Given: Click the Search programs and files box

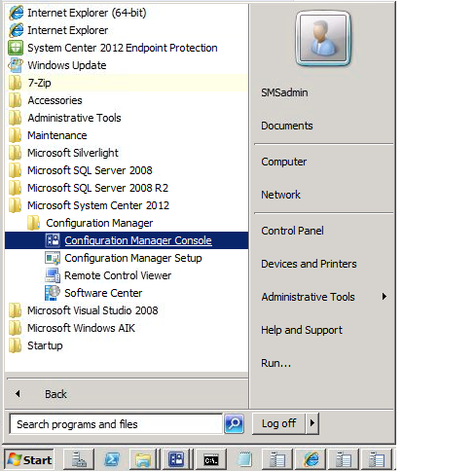Looking at the screenshot, I should (x=116, y=423).
